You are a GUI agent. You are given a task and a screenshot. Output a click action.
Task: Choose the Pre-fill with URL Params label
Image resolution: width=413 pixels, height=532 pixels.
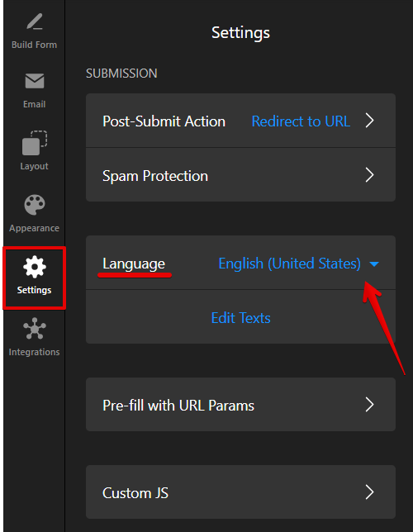tap(178, 406)
